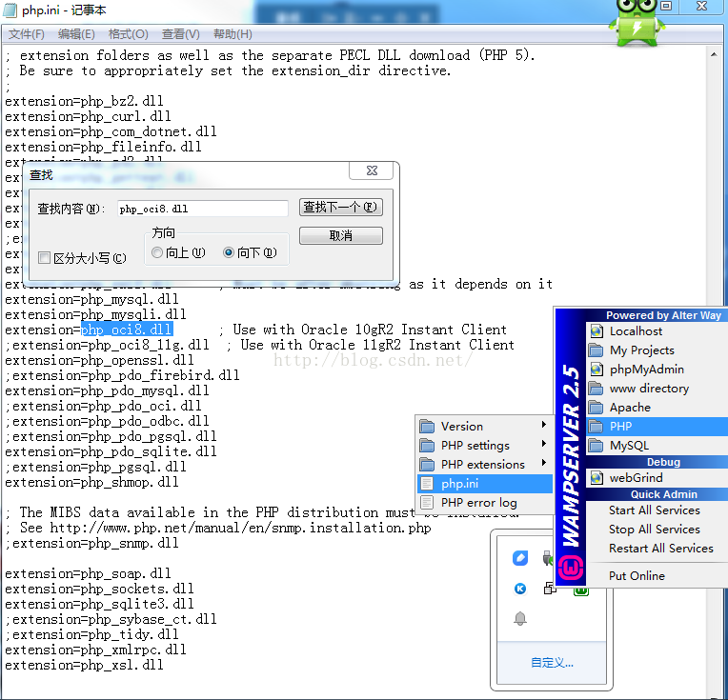Close the 查找 Find dialog
728x700 pixels.
click(x=372, y=170)
